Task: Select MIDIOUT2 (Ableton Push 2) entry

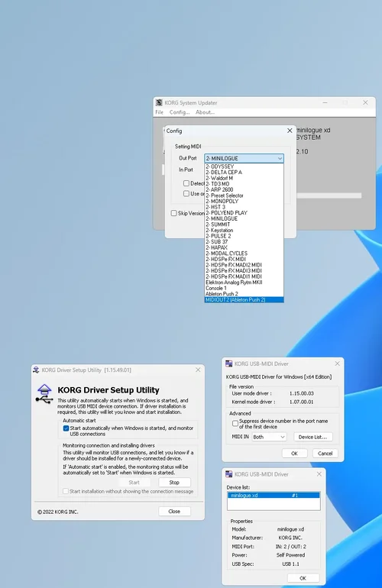Action: (x=244, y=299)
